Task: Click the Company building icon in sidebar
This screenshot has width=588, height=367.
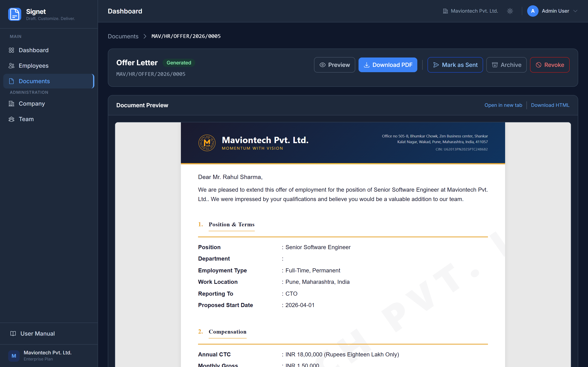Action: [11, 104]
